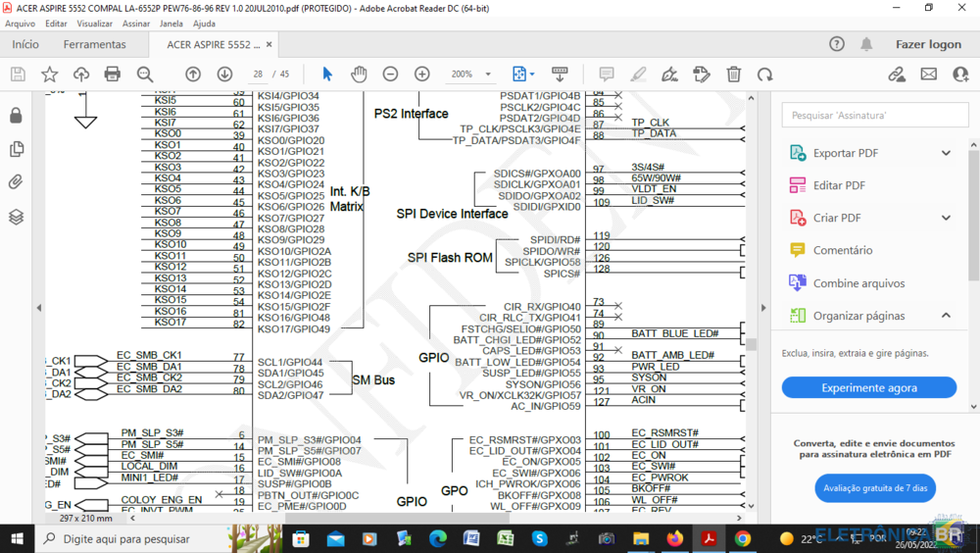The width and height of the screenshot is (980, 553).
Task: Go to the next page arrow
Action: coord(224,75)
